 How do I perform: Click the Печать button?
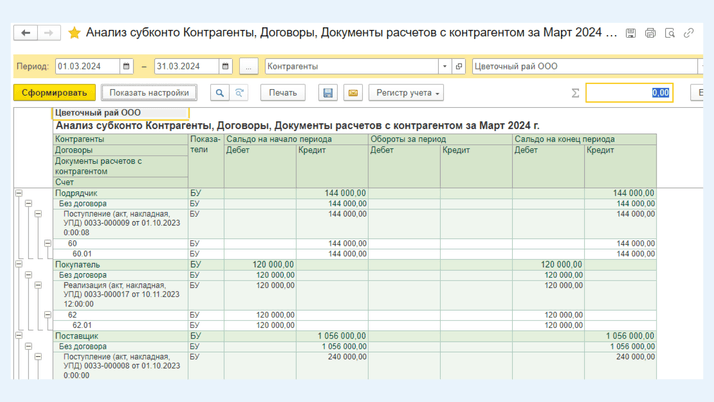[283, 93]
